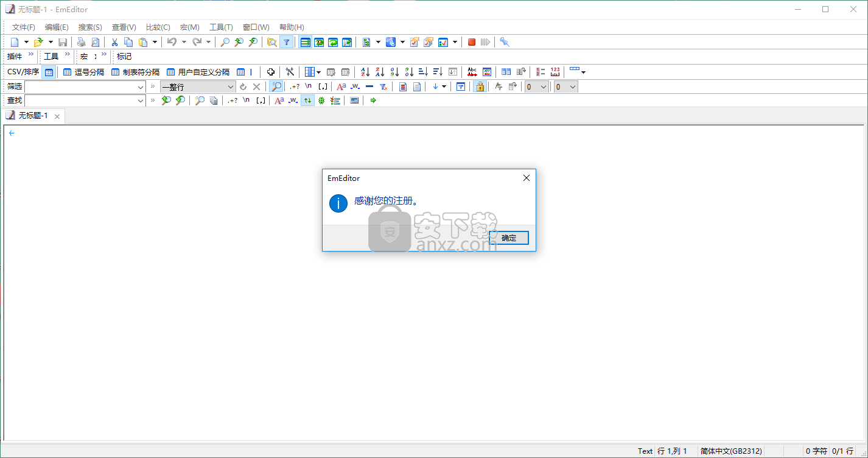The height and width of the screenshot is (458, 868).
Task: Click the pin icon ending main toolbar
Action: (x=505, y=42)
